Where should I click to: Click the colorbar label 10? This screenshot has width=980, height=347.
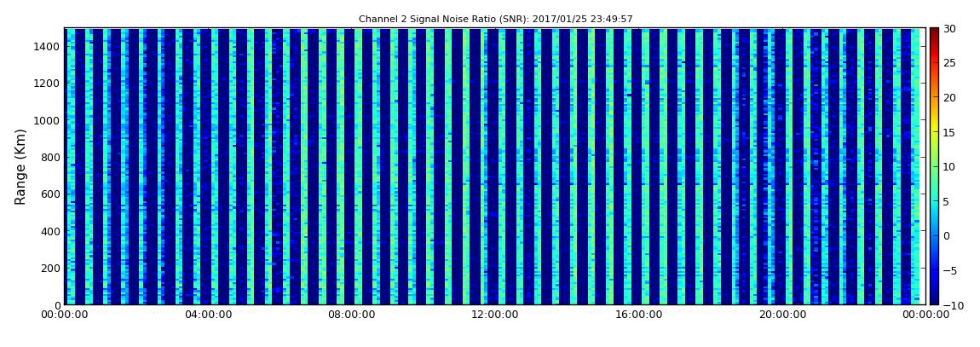click(x=950, y=167)
